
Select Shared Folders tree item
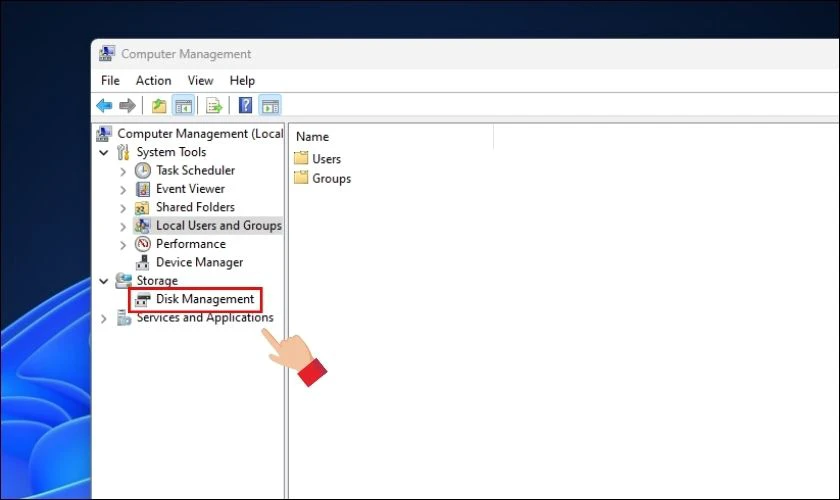pyautogui.click(x=195, y=207)
